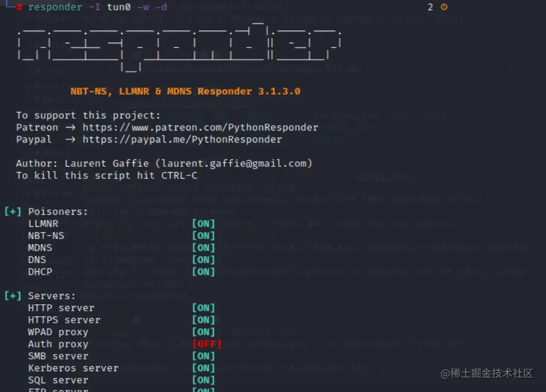Click the 'HTTPS server' label
Viewport: 546px width, 392px height.
[64, 320]
